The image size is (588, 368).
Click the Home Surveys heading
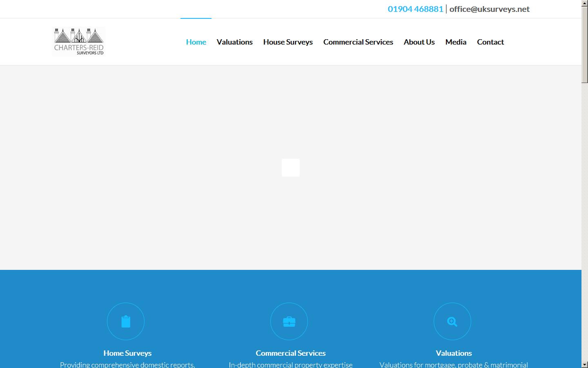point(127,353)
